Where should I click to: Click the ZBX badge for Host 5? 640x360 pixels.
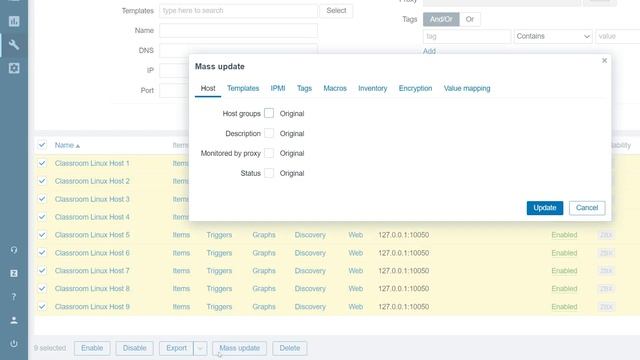click(x=606, y=235)
